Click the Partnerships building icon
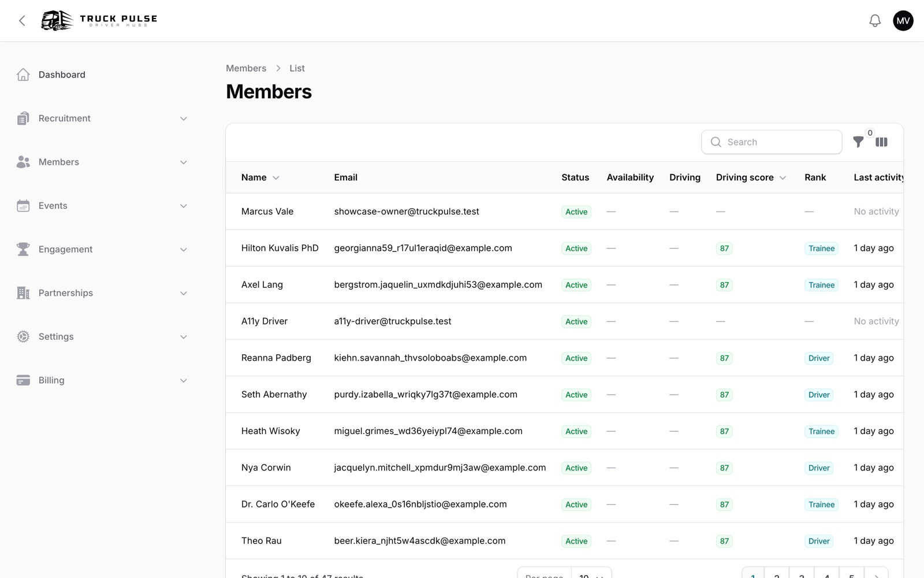Image resolution: width=924 pixels, height=578 pixels. (23, 293)
